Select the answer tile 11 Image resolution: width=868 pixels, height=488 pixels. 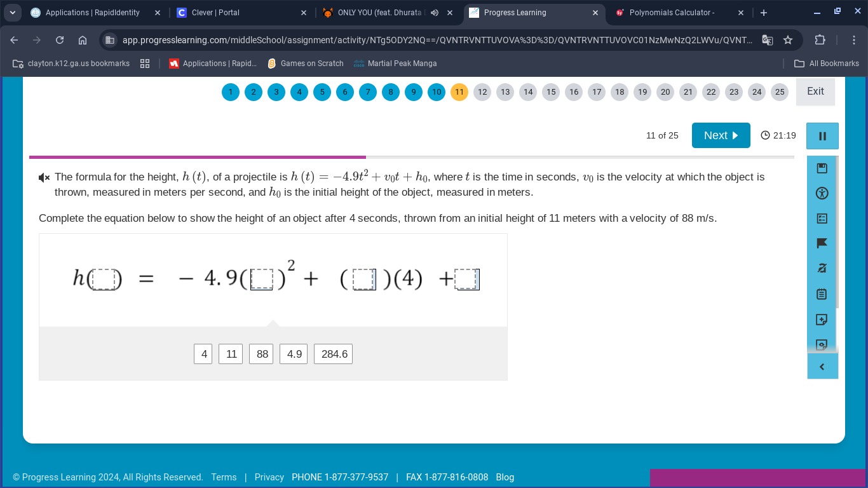pyautogui.click(x=231, y=354)
